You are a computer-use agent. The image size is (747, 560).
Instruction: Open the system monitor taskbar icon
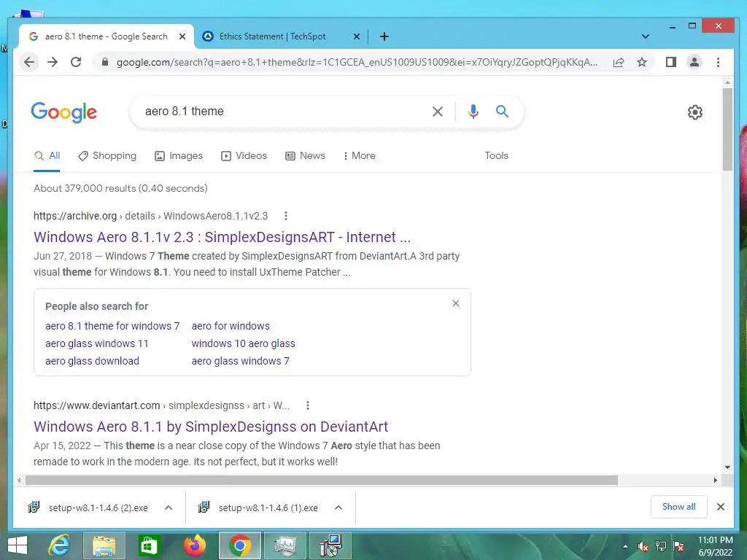(285, 545)
